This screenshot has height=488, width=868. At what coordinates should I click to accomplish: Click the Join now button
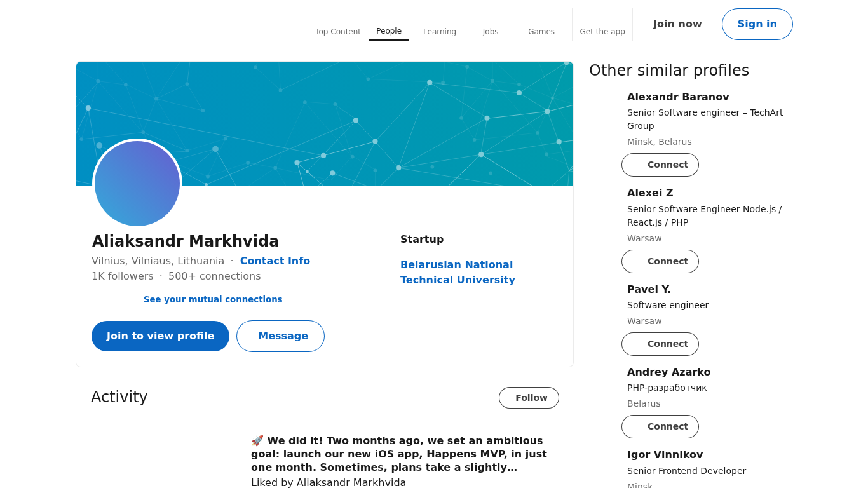pos(677,24)
